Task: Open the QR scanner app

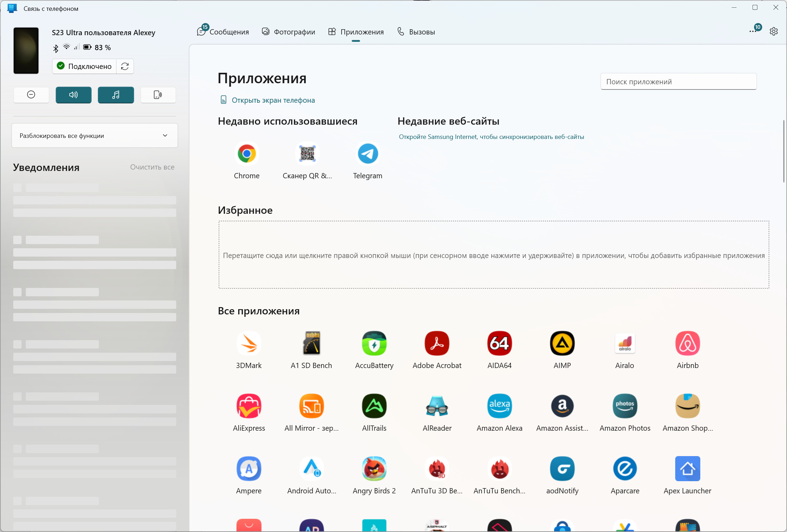Action: [x=307, y=154]
